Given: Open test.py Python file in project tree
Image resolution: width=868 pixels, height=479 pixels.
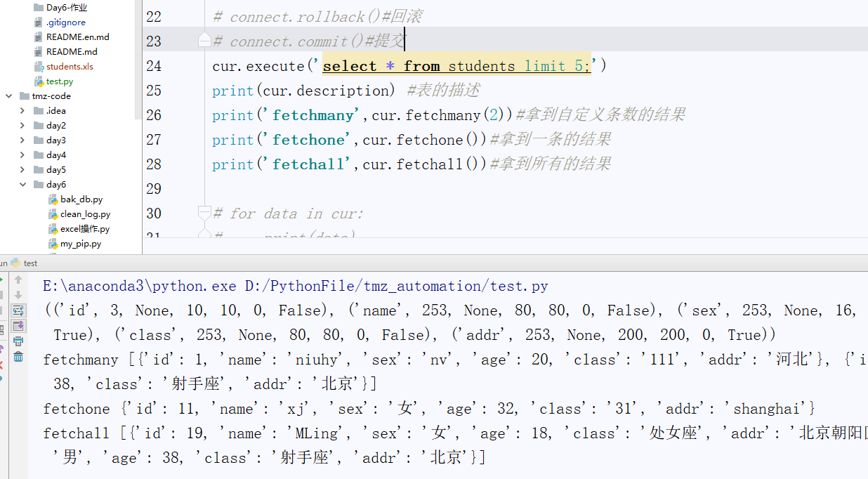Looking at the screenshot, I should (59, 81).
